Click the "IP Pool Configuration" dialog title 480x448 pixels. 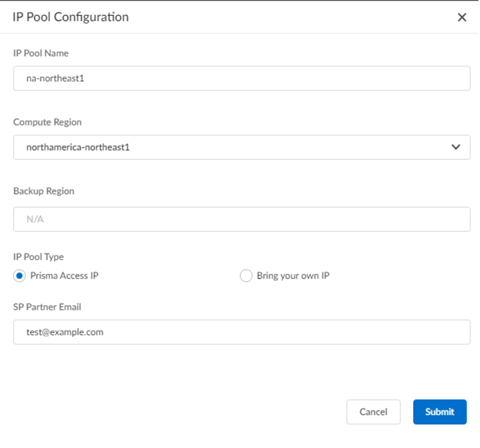click(x=71, y=17)
